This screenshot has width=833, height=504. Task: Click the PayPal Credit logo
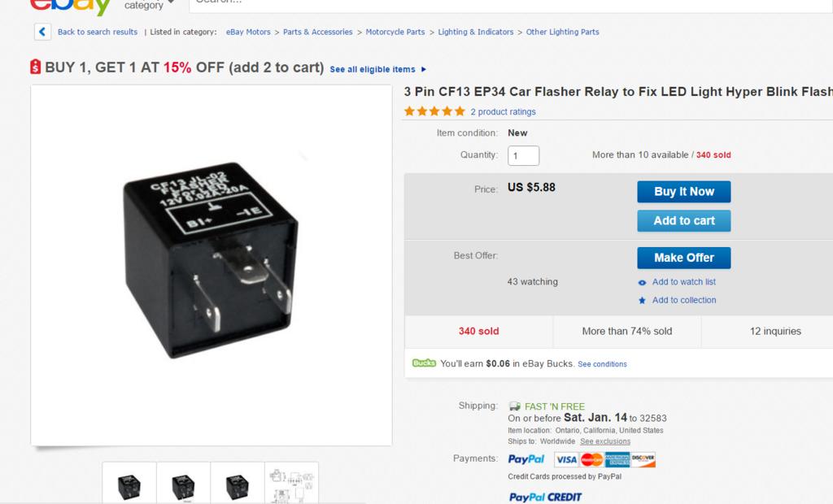coord(545,497)
